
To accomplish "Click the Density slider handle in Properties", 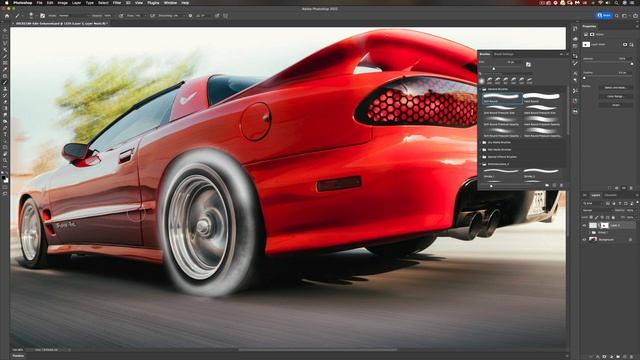I will point(632,64).
